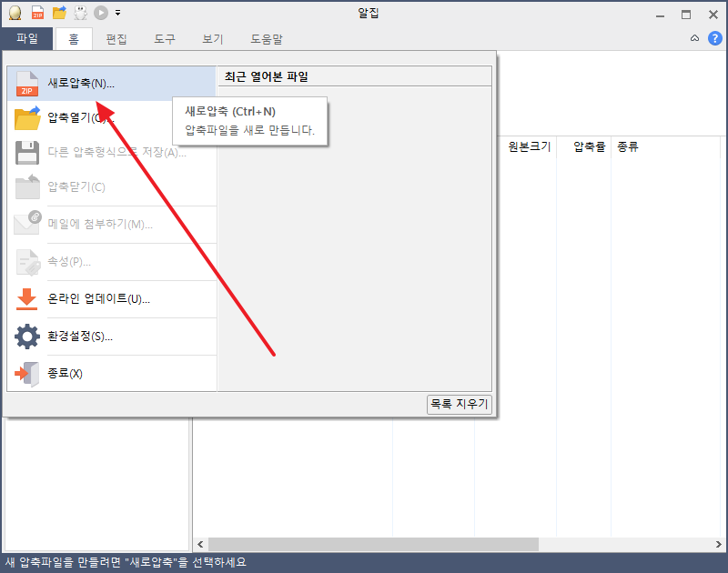Viewport: 728px width, 573px height.
Task: Open help with the blue question icon
Action: [x=715, y=38]
